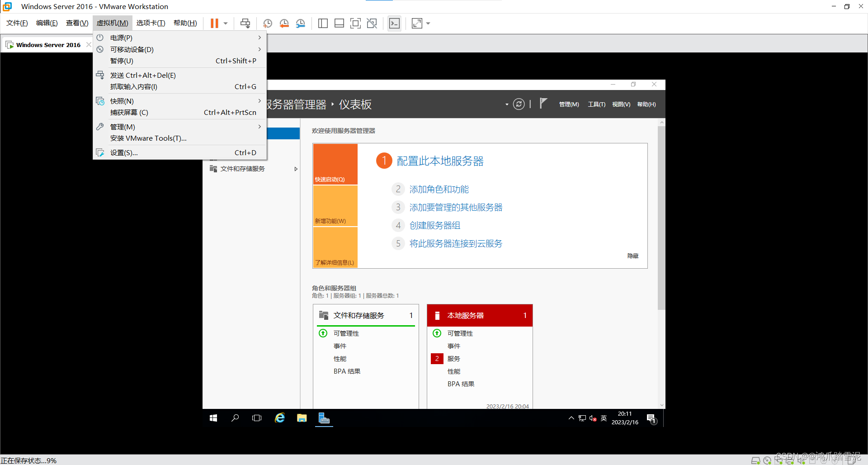Choose 发送 Ctrl+Alt+Del(E) menu entry
The width and height of the screenshot is (868, 465).
(x=179, y=75)
